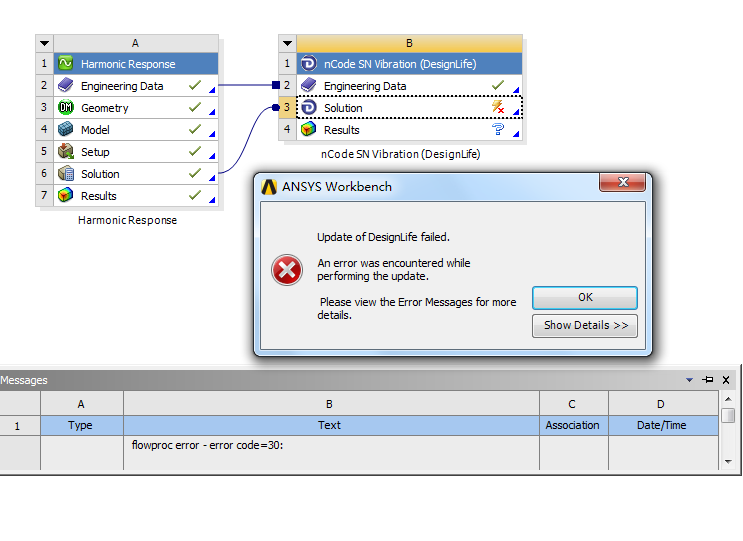
Task: Click the Messages scrollbar thumb
Action: [x=728, y=415]
